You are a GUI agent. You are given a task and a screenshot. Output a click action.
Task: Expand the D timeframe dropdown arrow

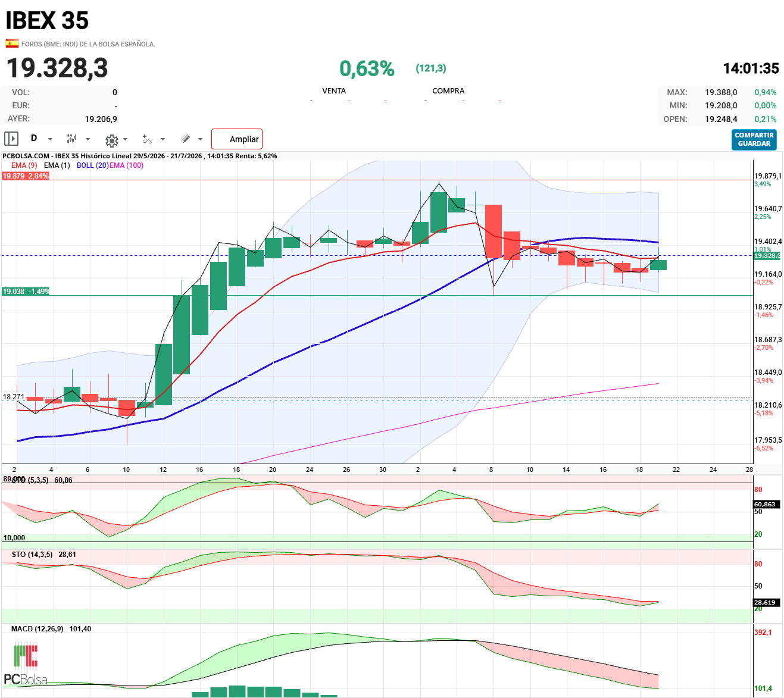click(50, 139)
